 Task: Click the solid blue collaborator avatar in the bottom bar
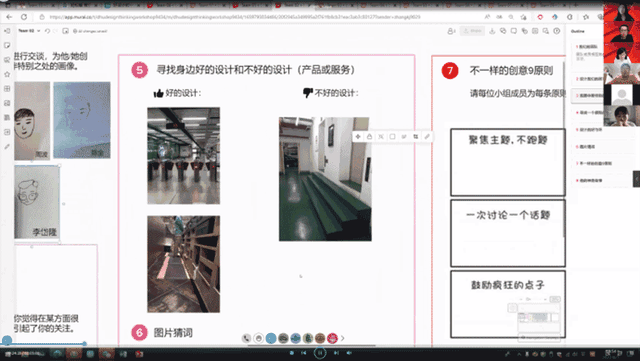pyautogui.click(x=271, y=338)
